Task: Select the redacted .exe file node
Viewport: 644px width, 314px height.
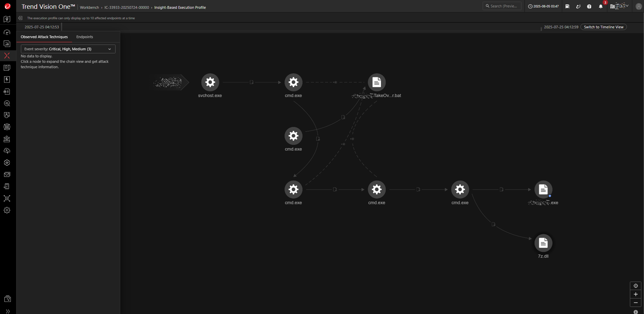Action: pos(543,189)
